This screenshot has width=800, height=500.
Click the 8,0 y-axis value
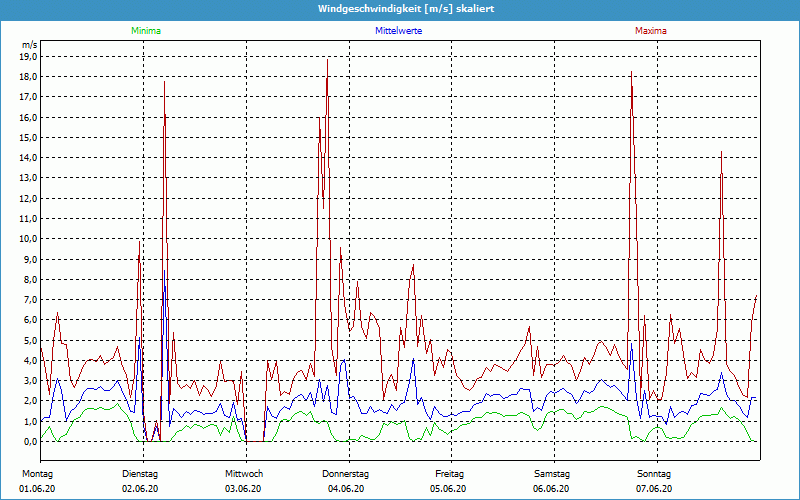click(x=30, y=280)
